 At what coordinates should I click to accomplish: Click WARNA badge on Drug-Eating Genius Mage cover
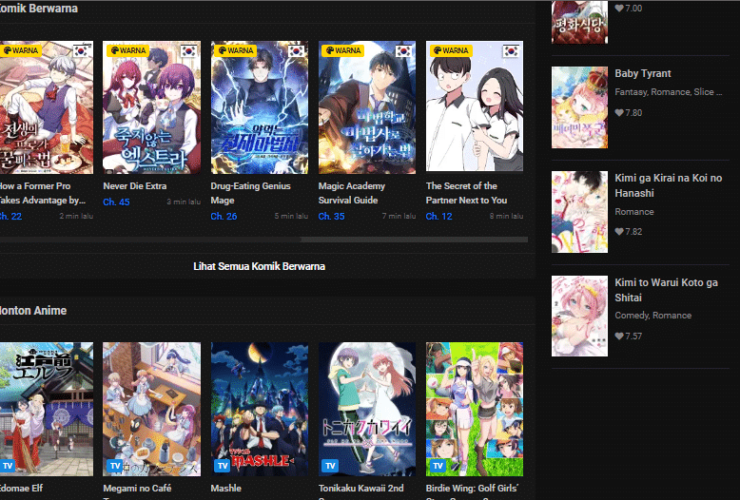pos(235,51)
